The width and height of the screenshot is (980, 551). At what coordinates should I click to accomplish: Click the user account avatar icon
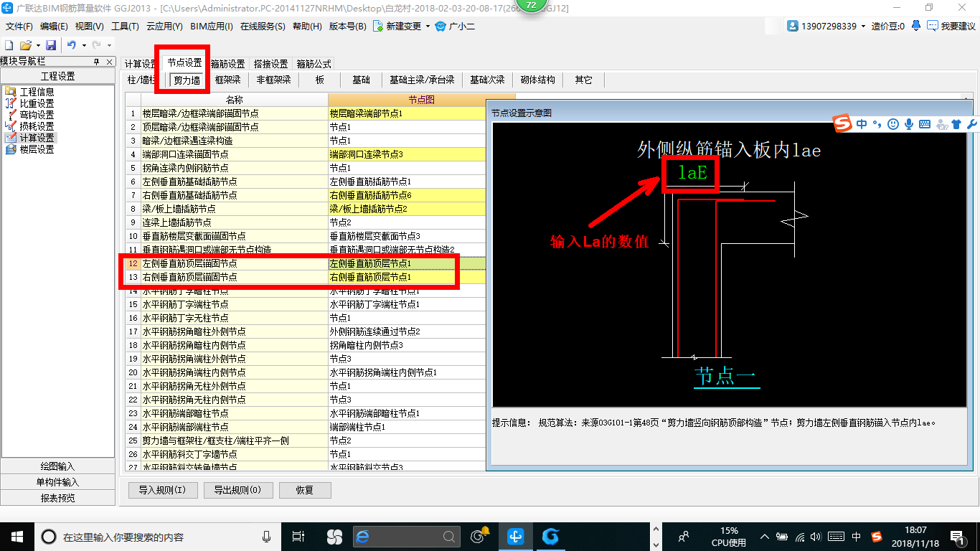[793, 26]
